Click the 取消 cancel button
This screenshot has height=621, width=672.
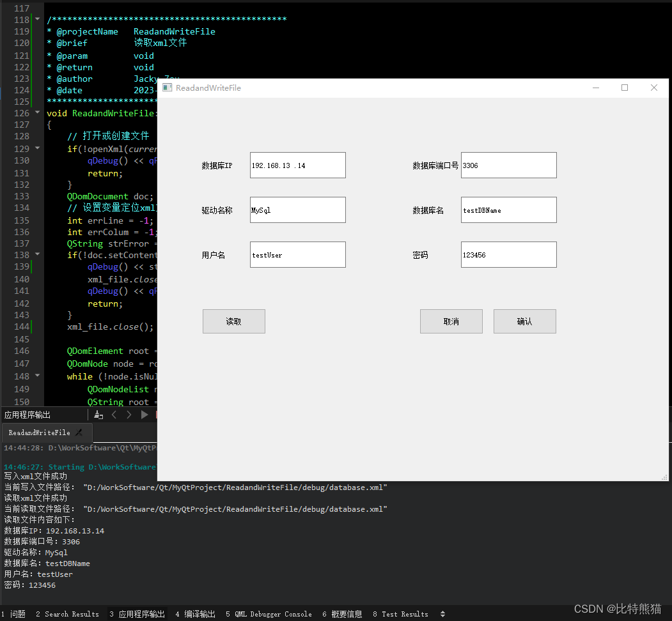(x=451, y=321)
